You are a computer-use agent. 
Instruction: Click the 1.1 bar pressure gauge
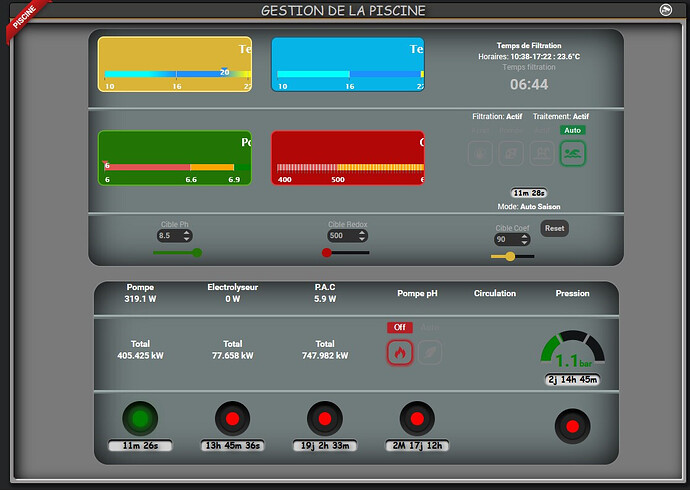572,353
